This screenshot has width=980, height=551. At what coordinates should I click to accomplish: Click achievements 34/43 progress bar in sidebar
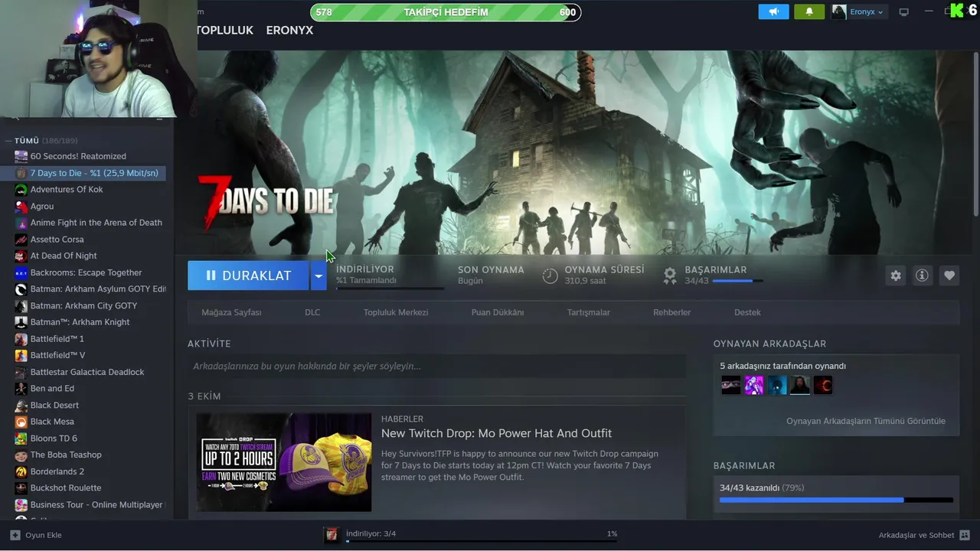click(x=836, y=500)
